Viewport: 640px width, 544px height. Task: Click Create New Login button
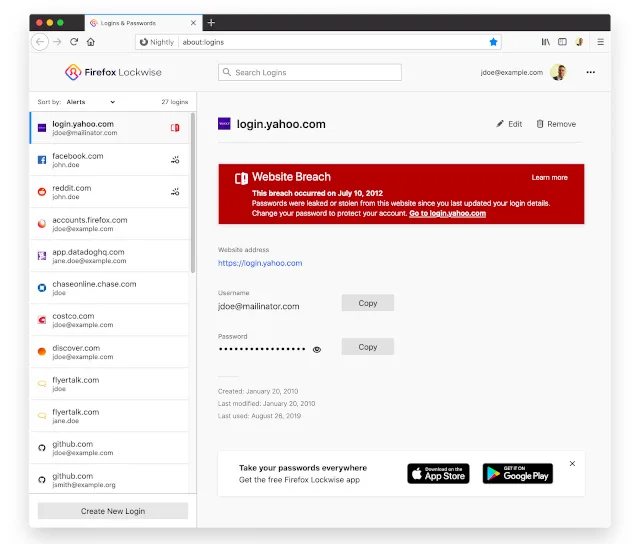point(112,511)
